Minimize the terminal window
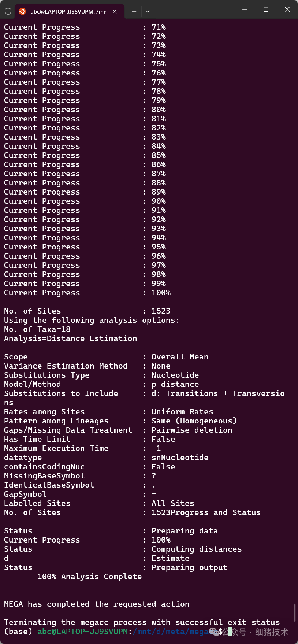Screen dimensions: 298x644 [x=245, y=10]
